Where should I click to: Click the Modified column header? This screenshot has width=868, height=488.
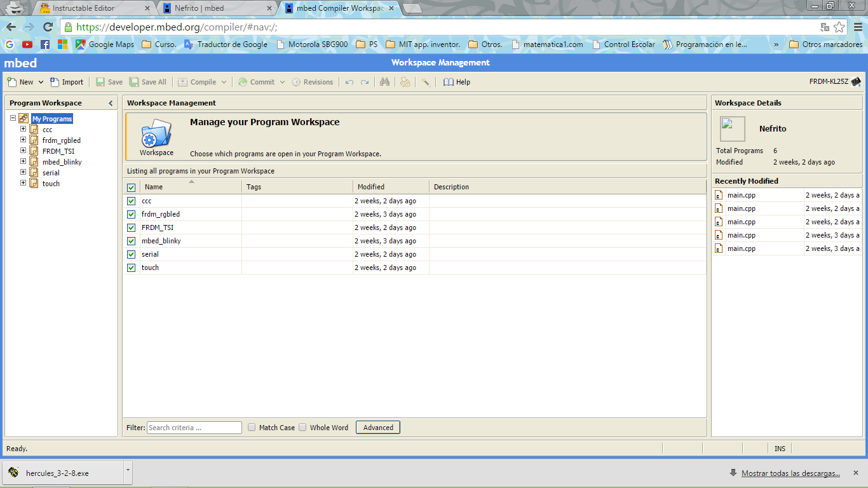391,187
